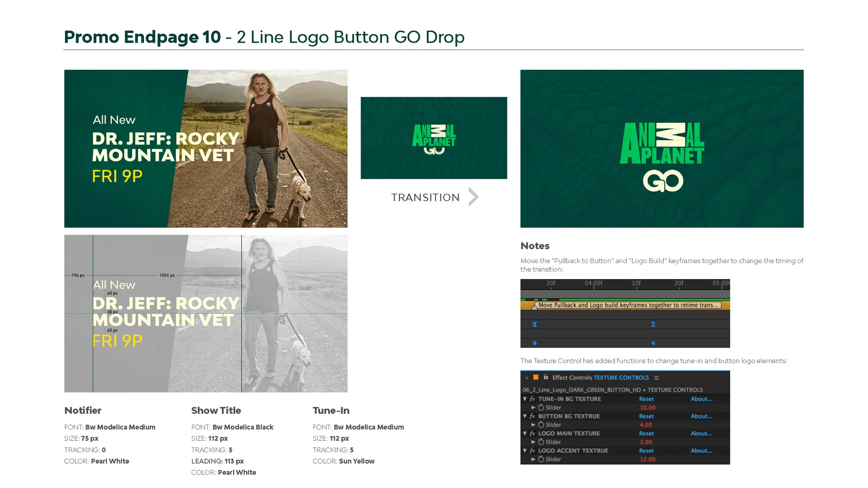Viewport: 868px width, 488px height.
Task: Click Reset on LOGO MAIN TEXTURE
Action: point(646,433)
